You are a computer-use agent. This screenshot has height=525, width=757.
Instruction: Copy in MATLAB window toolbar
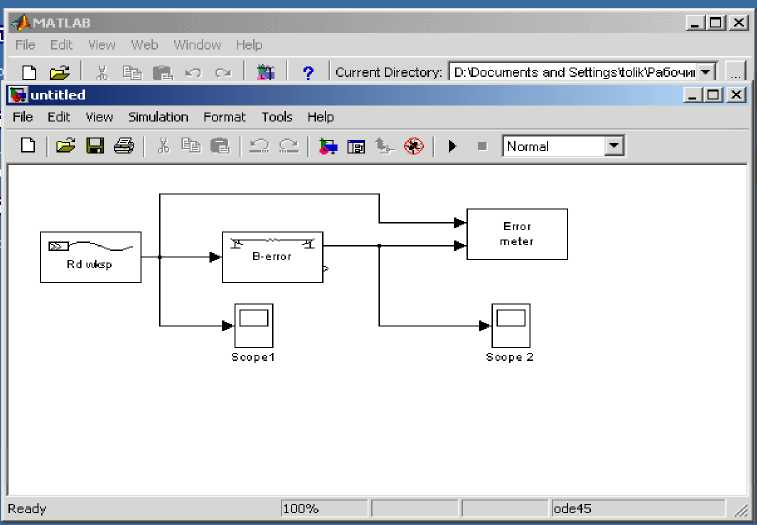pyautogui.click(x=132, y=72)
